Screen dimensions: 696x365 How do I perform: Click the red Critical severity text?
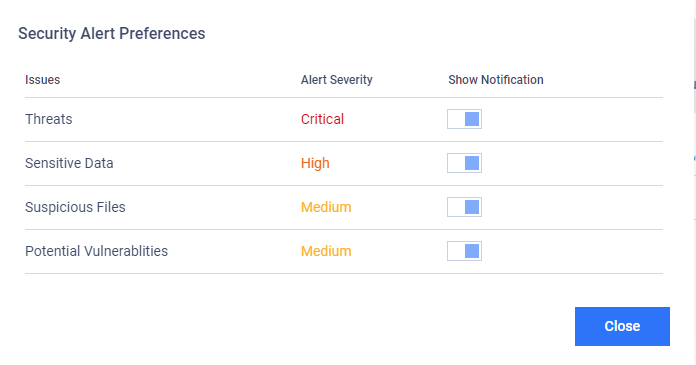[322, 119]
